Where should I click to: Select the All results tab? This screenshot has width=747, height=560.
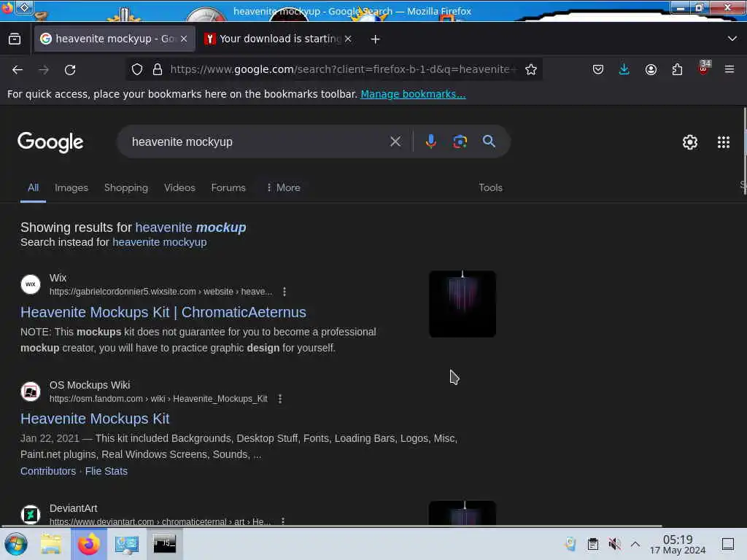(x=33, y=187)
